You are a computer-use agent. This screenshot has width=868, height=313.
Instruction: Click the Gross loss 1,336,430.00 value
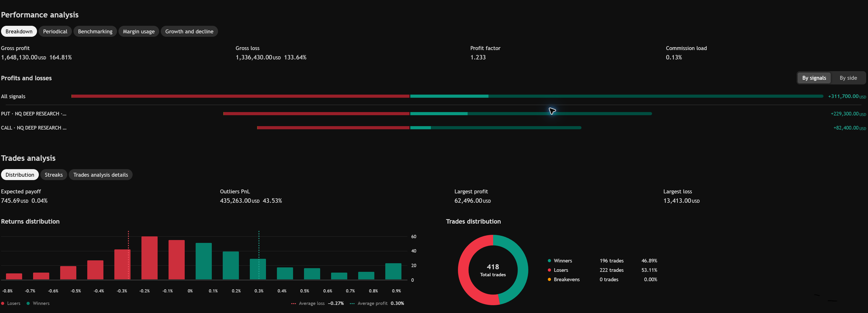click(258, 57)
